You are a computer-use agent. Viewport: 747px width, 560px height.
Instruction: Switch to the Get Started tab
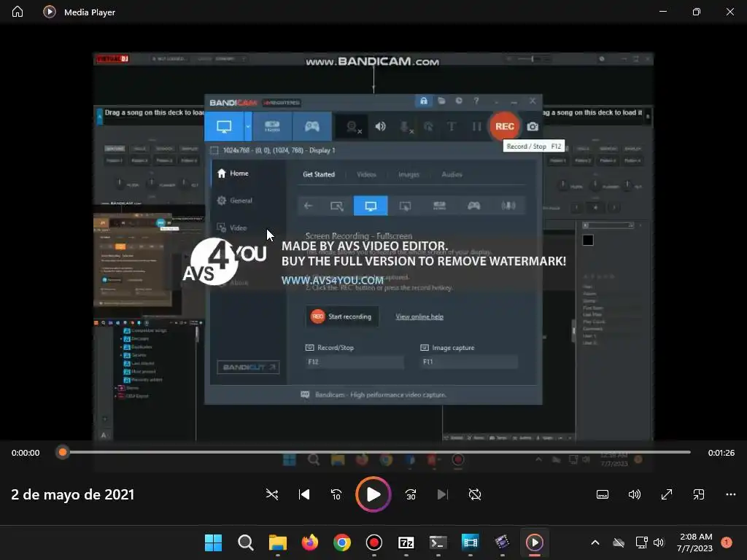(319, 174)
